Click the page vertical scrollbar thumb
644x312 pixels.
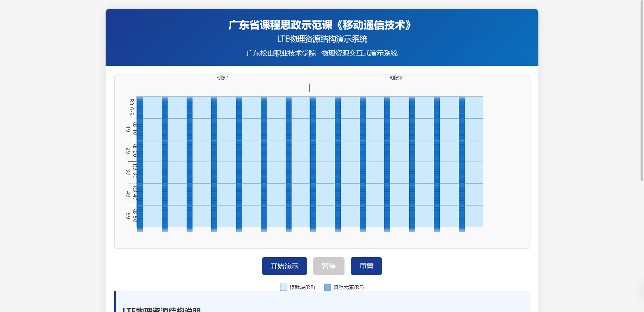coord(641,90)
